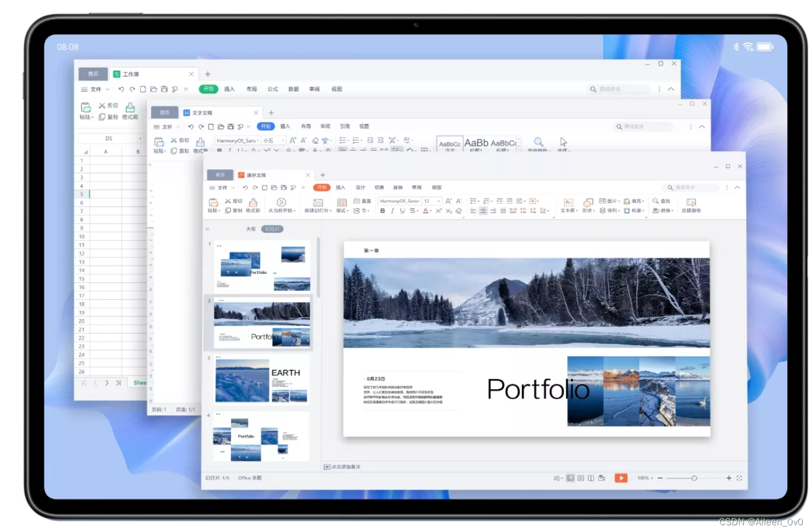
Task: Click Find (查找) in presentation toolbar
Action: 661,201
